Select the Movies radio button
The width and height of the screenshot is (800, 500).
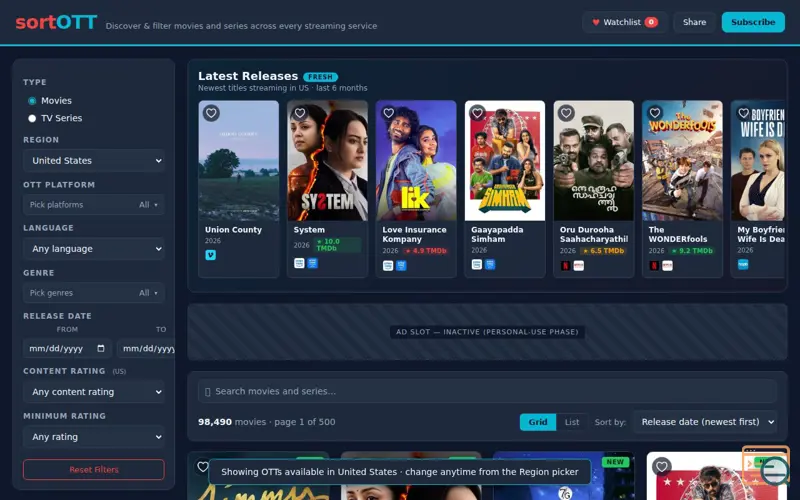pyautogui.click(x=32, y=101)
